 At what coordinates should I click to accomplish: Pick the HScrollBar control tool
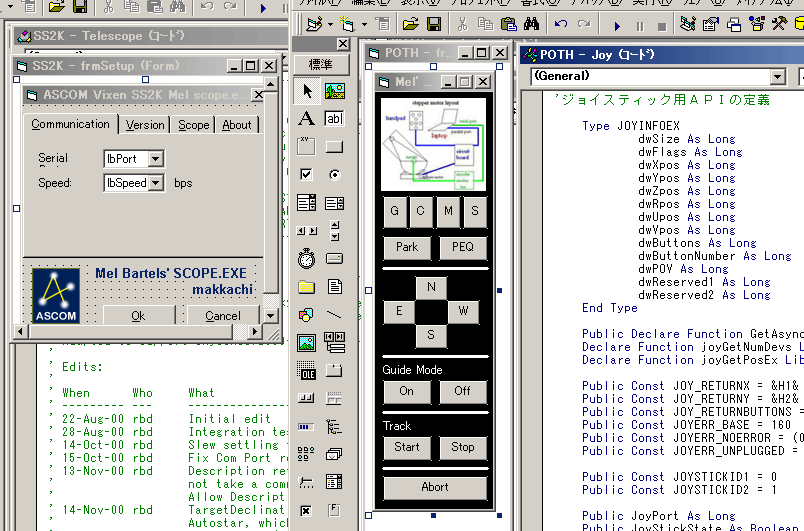coord(307,231)
